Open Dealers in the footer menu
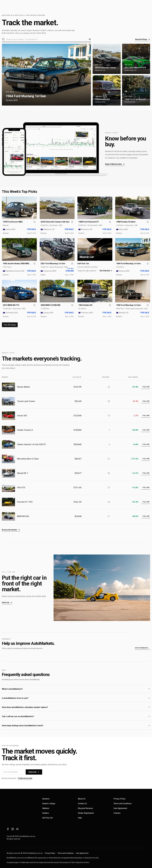Screen dimensions: 152x868 tap(45, 813)
